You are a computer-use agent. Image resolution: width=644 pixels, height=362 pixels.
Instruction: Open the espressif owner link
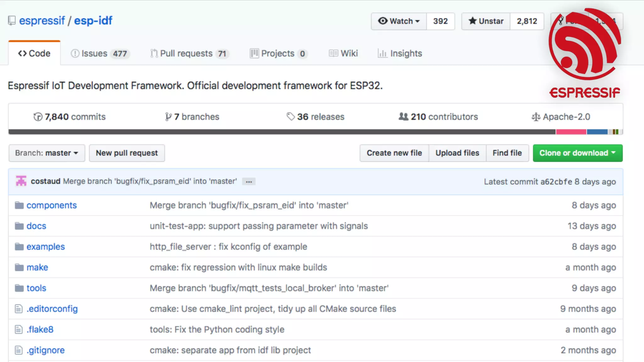click(x=42, y=21)
